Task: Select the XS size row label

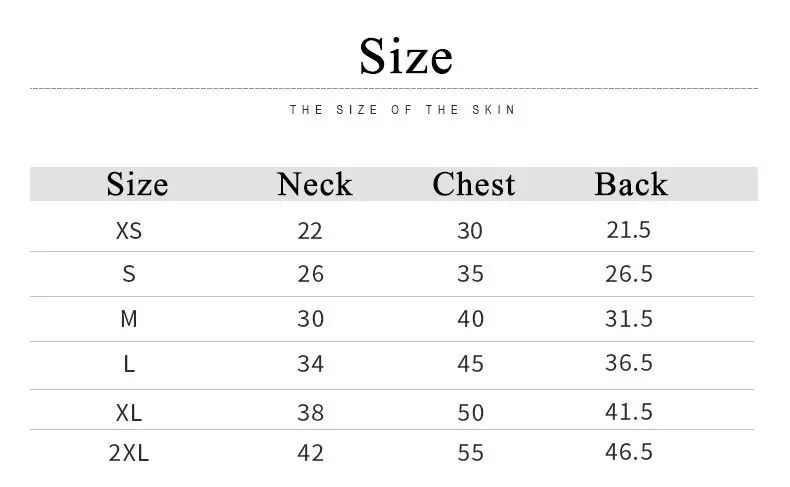Action: point(129,231)
